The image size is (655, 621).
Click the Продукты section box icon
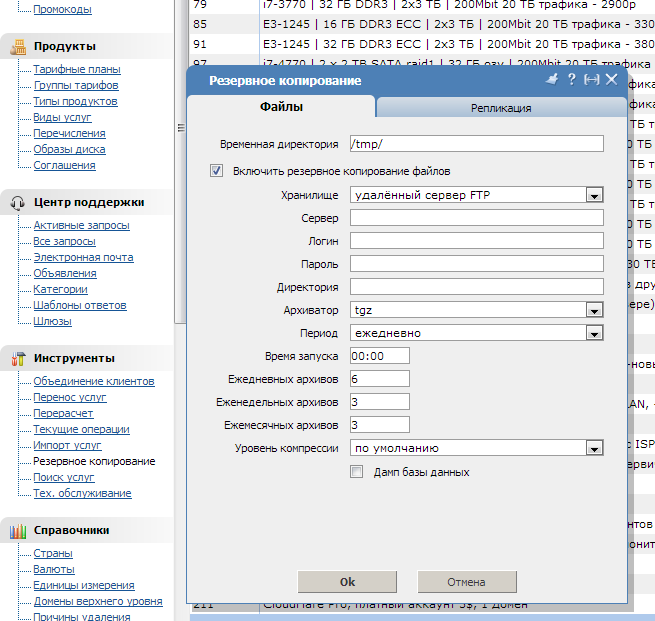[x=17, y=46]
